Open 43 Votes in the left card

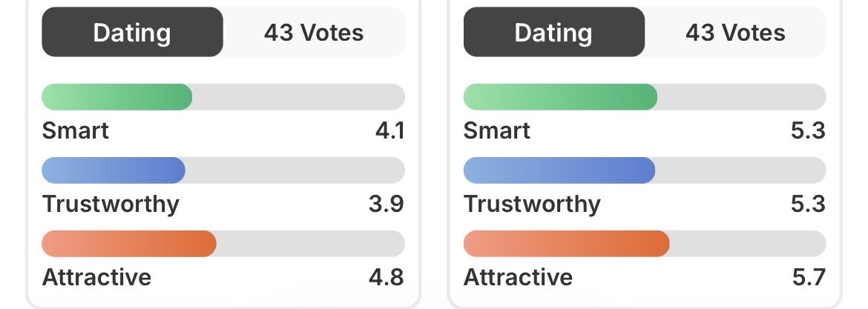point(314,33)
